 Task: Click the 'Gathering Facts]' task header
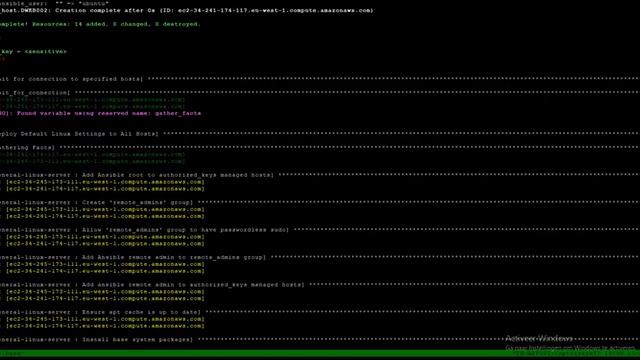[27, 148]
